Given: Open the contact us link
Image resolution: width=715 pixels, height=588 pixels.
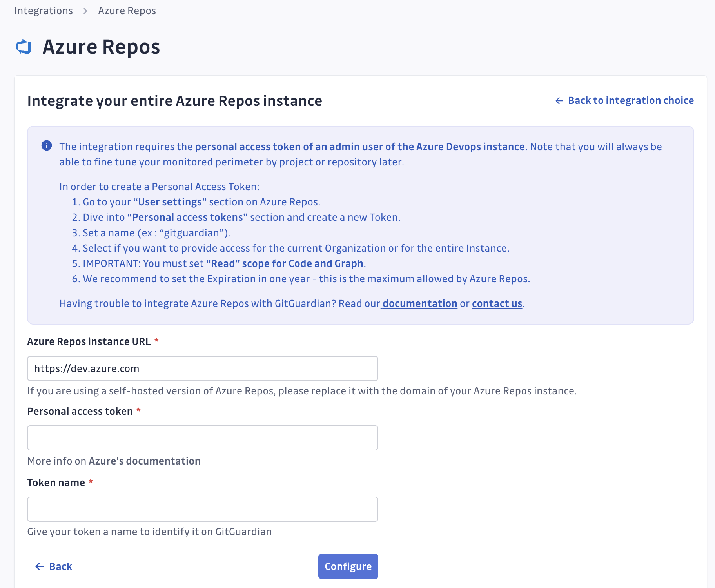Looking at the screenshot, I should [497, 303].
